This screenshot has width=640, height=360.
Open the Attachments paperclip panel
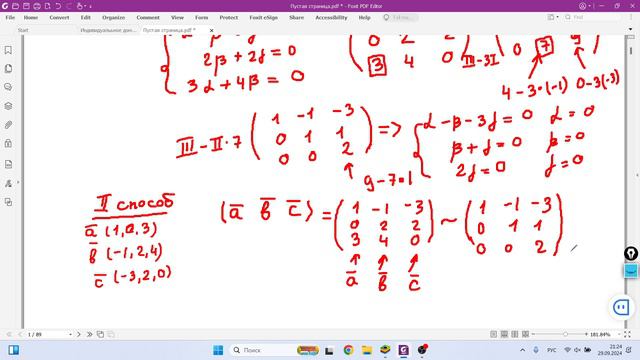(x=8, y=125)
